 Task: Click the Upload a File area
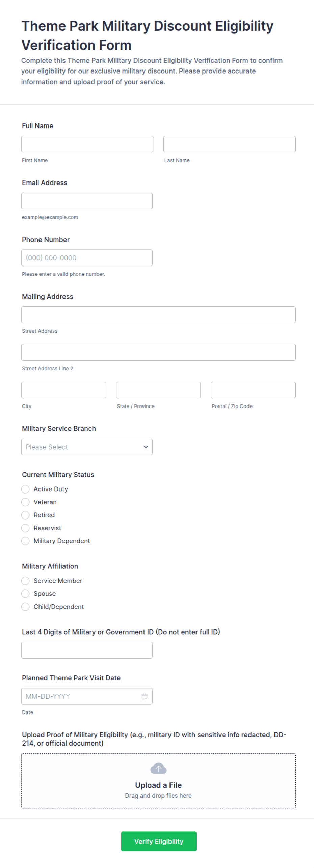coord(158,781)
